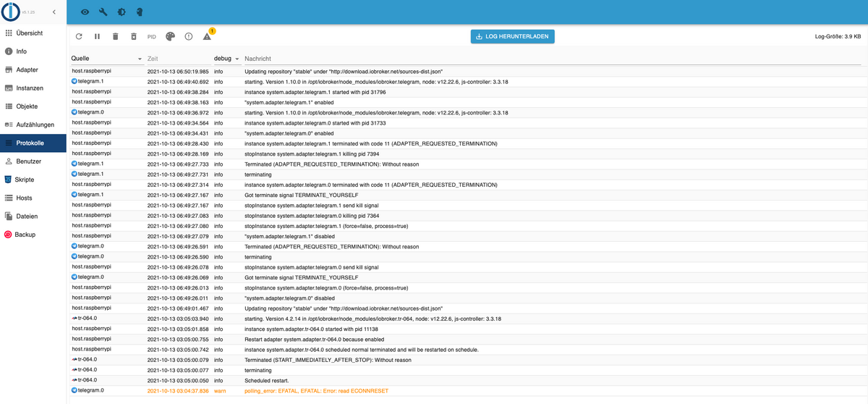Screen dimensions: 868x404
Task: Open Objekte in the sidebar
Action: click(x=33, y=106)
